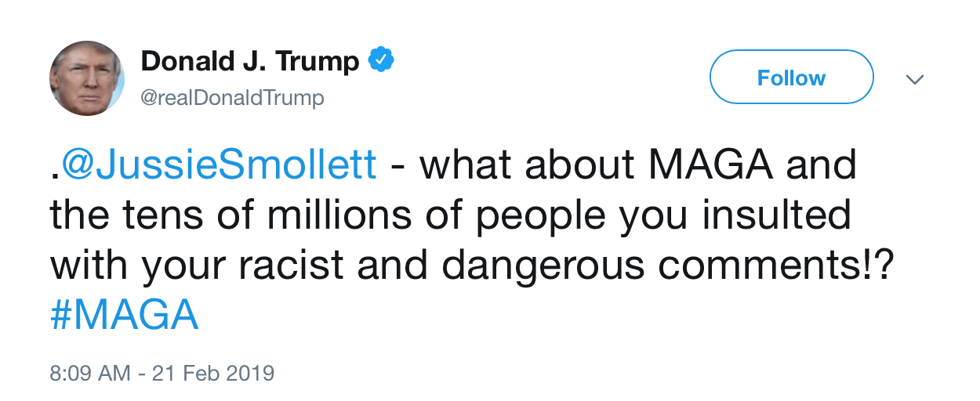Open the tweet options chevron menu

point(915,79)
